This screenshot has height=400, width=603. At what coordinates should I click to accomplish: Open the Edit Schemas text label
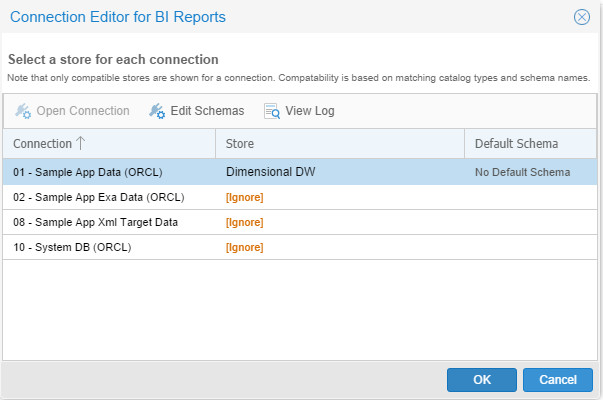pos(207,111)
